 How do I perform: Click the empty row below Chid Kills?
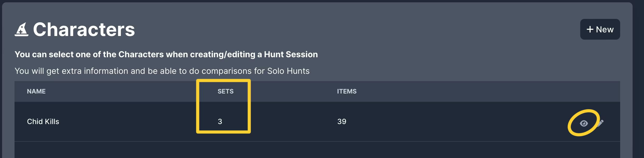[317, 150]
